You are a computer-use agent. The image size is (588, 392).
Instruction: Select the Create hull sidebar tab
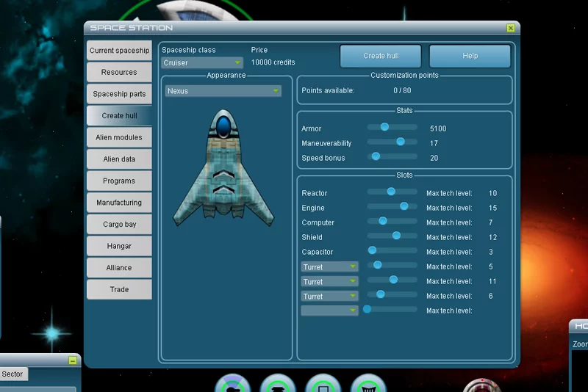tap(119, 115)
